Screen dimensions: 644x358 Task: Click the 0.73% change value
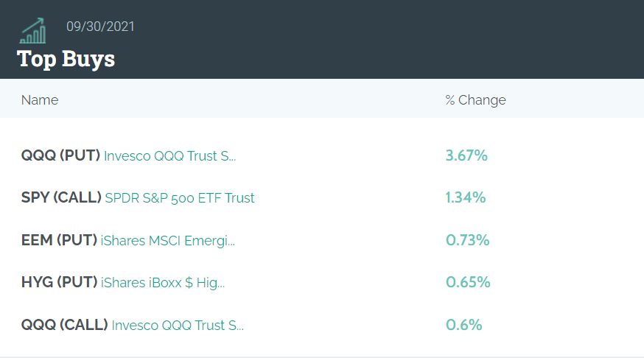coord(467,240)
